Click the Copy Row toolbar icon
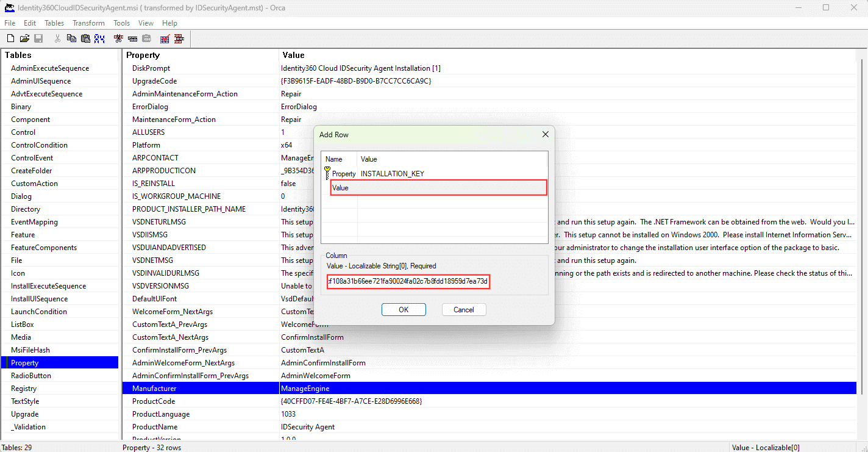868x452 pixels. coord(132,38)
